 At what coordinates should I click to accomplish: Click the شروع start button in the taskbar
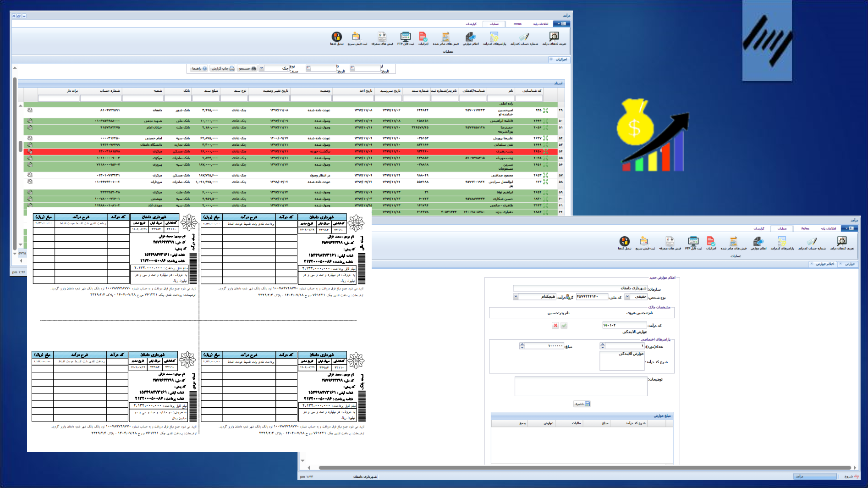(852, 477)
